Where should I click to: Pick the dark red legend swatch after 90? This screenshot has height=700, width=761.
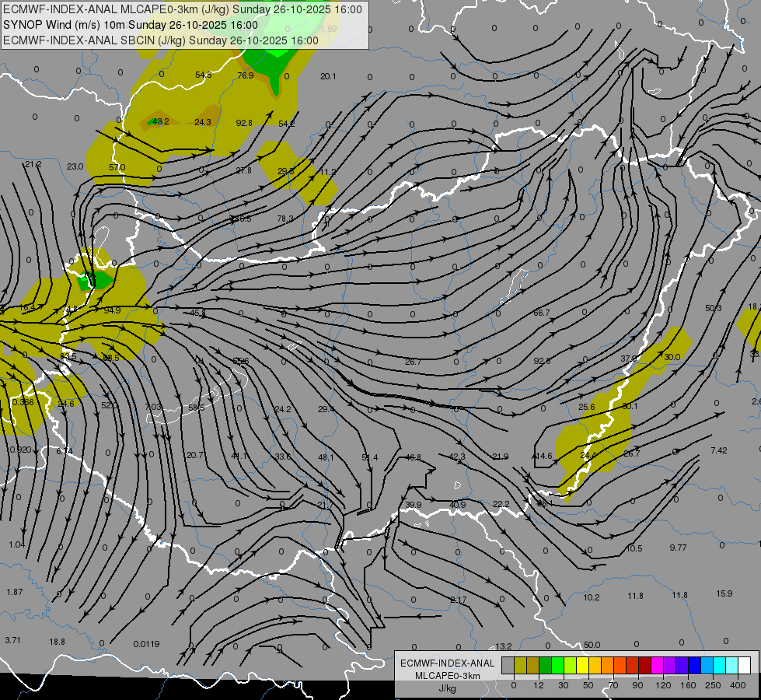click(x=644, y=665)
